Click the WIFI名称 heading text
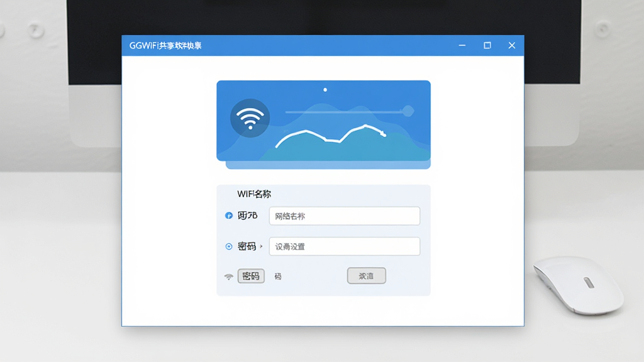644x362 pixels. click(x=254, y=194)
